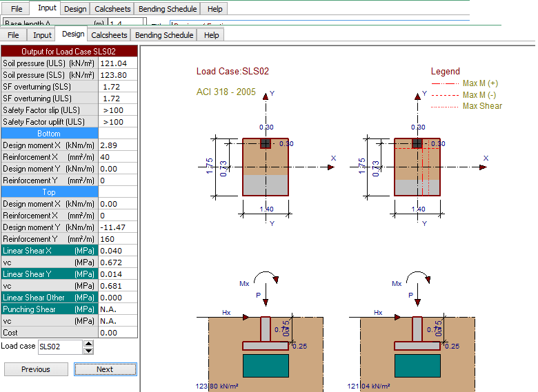Select Bottom Reinforcement X value 40
This screenshot has width=538, height=392.
[x=118, y=157]
